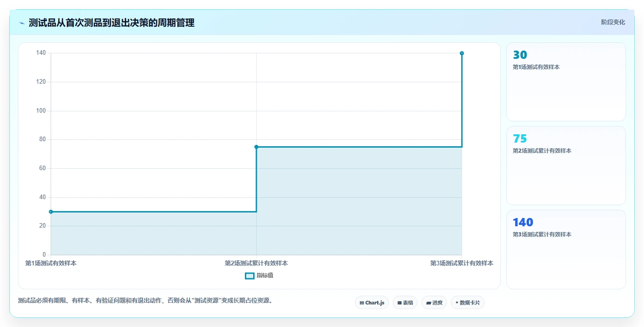Click the data point at value 30
This screenshot has height=327, width=644.
pyautogui.click(x=51, y=212)
